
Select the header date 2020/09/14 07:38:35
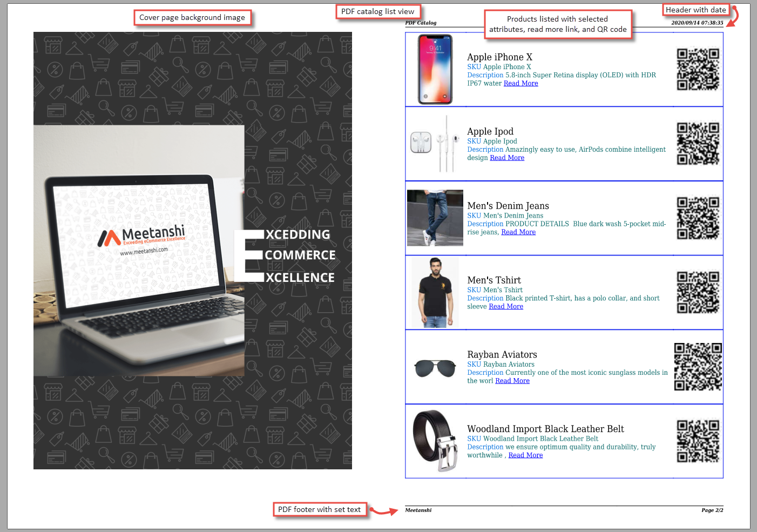pyautogui.click(x=697, y=23)
